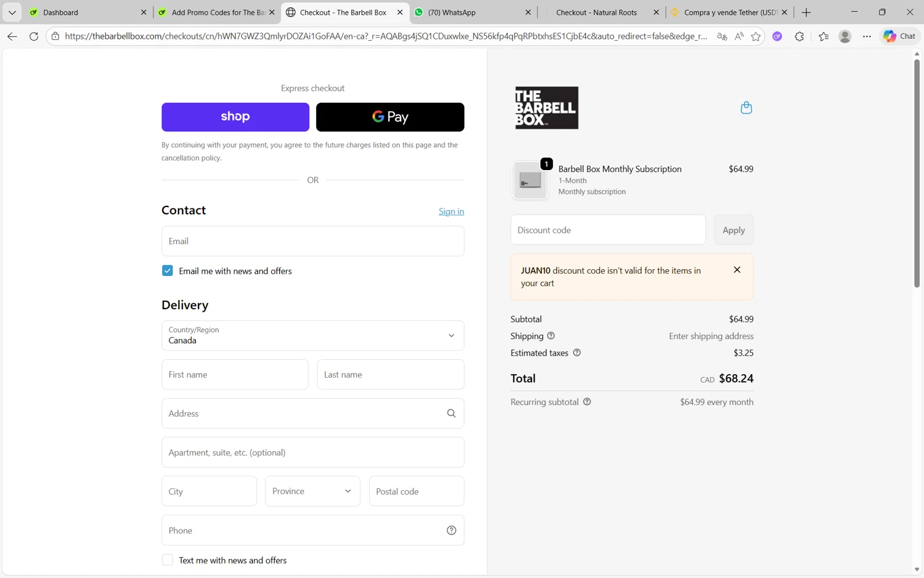Focus the Last name field
The image size is (924, 578).
(x=391, y=375)
